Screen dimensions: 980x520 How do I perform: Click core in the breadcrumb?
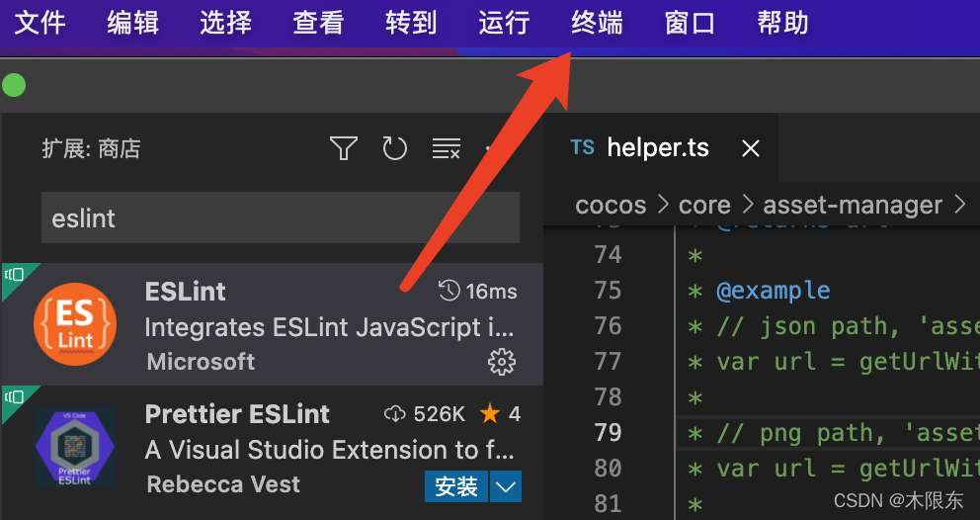704,205
